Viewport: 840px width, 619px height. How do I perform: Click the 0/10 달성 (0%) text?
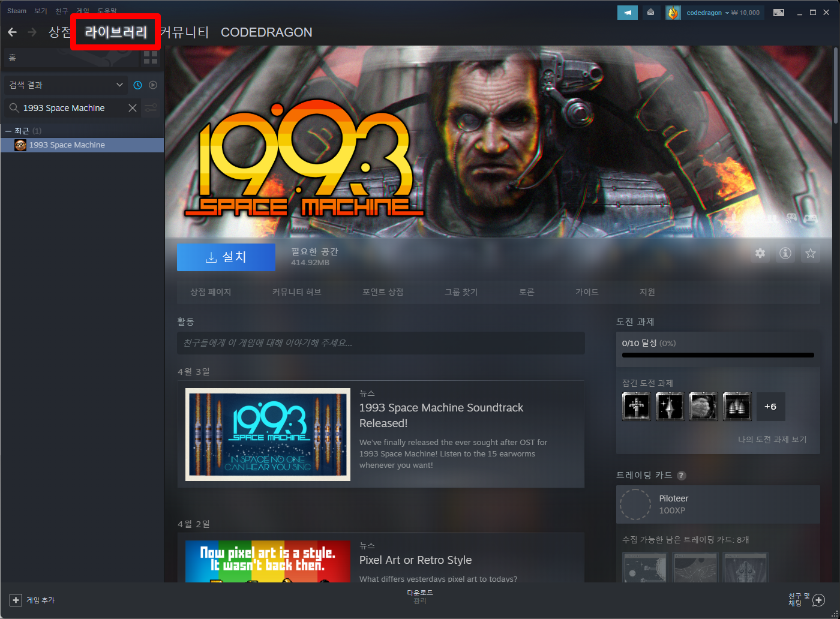coord(649,343)
